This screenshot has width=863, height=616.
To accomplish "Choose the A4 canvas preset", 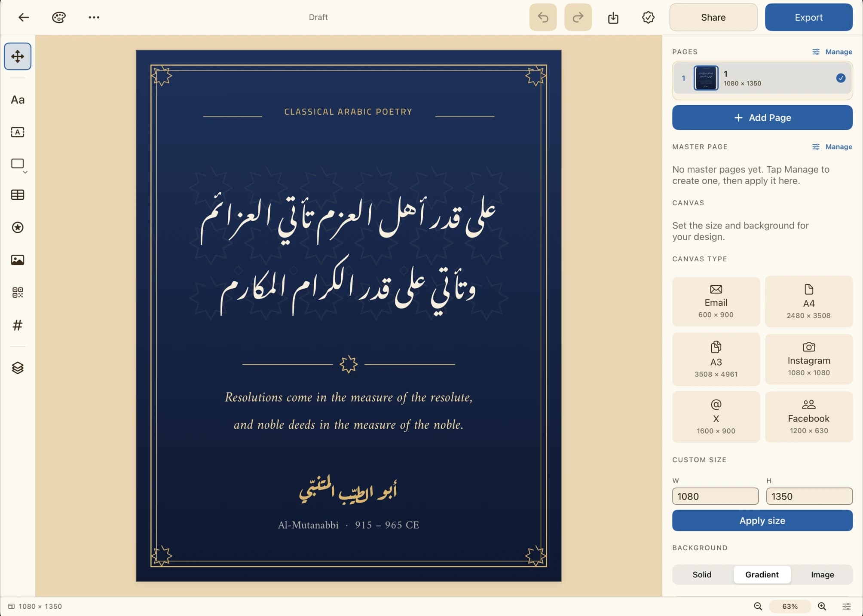I will click(x=808, y=302).
